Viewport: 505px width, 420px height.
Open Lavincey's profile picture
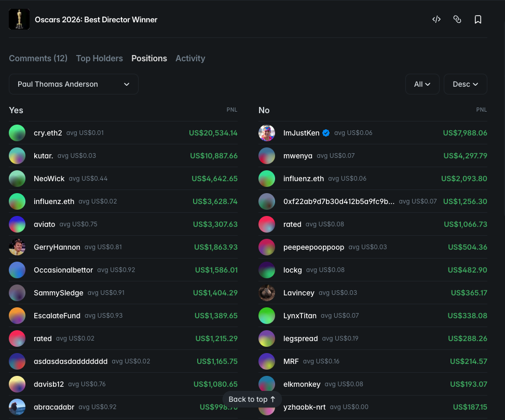click(267, 293)
